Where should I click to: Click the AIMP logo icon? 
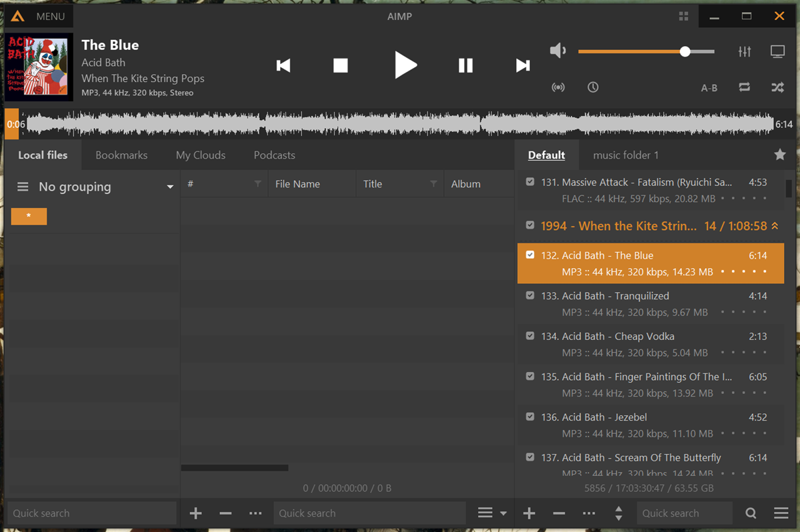[x=17, y=16]
